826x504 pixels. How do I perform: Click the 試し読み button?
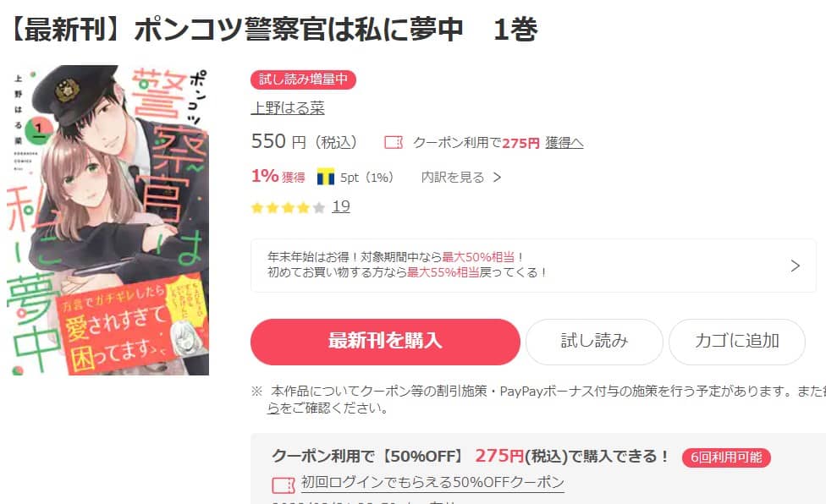tap(594, 342)
